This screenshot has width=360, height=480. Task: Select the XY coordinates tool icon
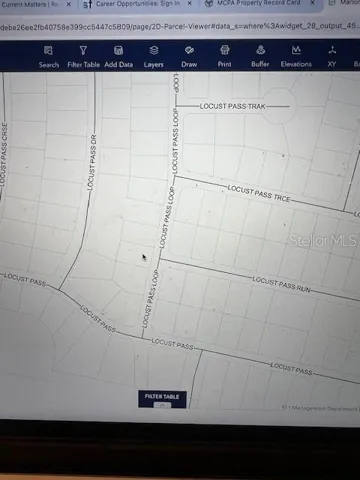click(332, 50)
